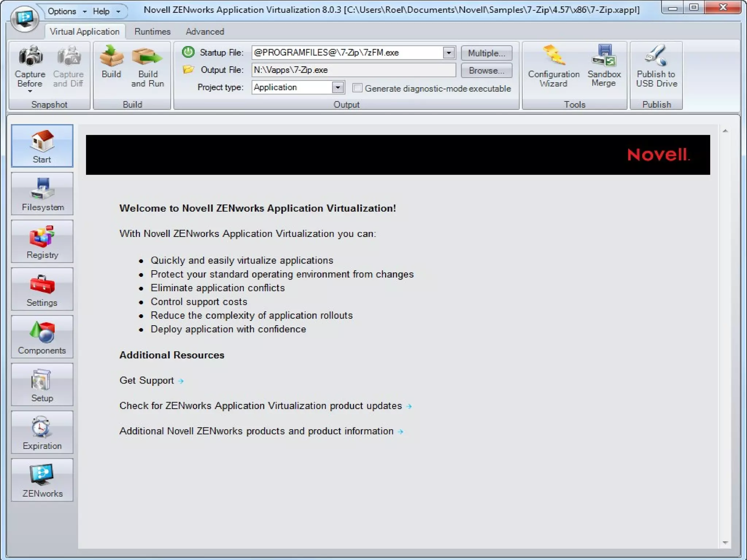Click the scrollbar down arrow
This screenshot has height=560, width=747.
pos(725,543)
